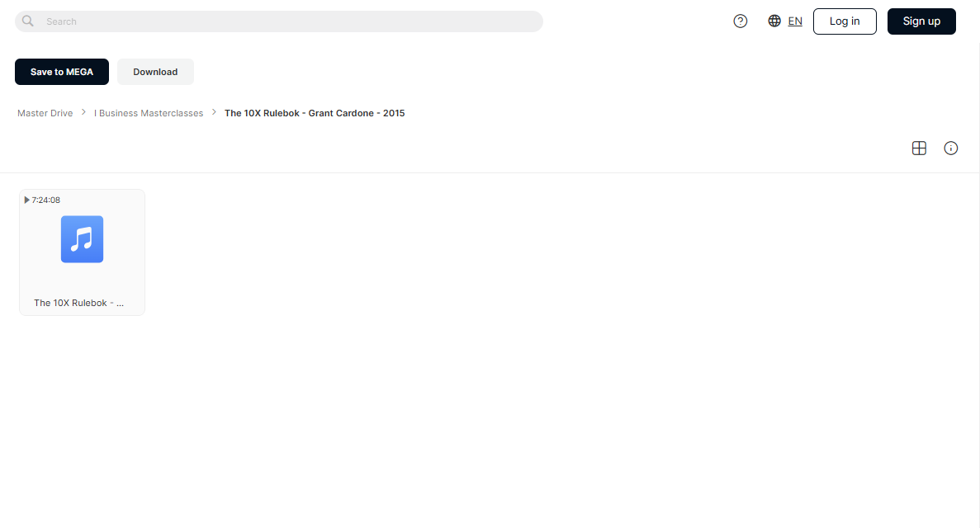Image resolution: width=980 pixels, height=528 pixels.
Task: Click the Sign up button
Action: point(921,21)
